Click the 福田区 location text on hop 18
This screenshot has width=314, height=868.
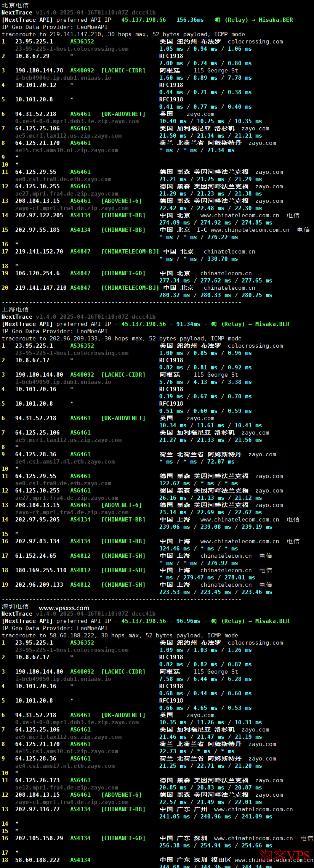221,860
